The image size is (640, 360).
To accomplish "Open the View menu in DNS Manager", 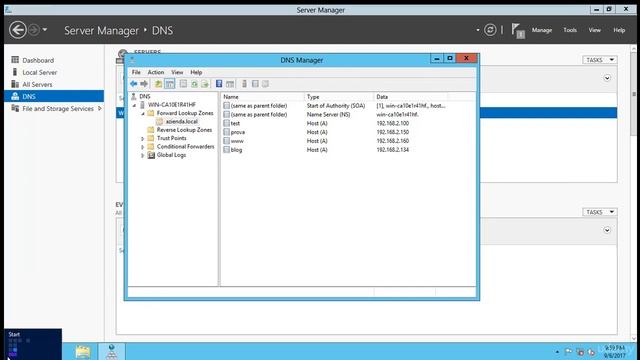I will coord(177,72).
